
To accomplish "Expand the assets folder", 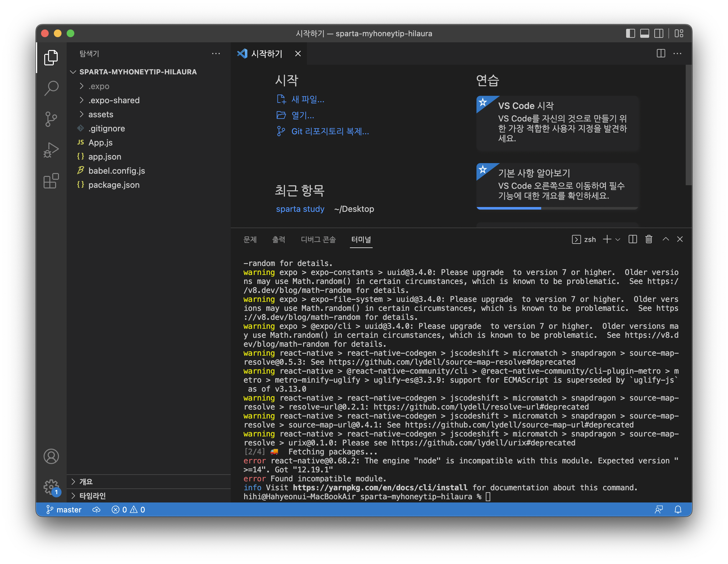I will tap(149, 114).
